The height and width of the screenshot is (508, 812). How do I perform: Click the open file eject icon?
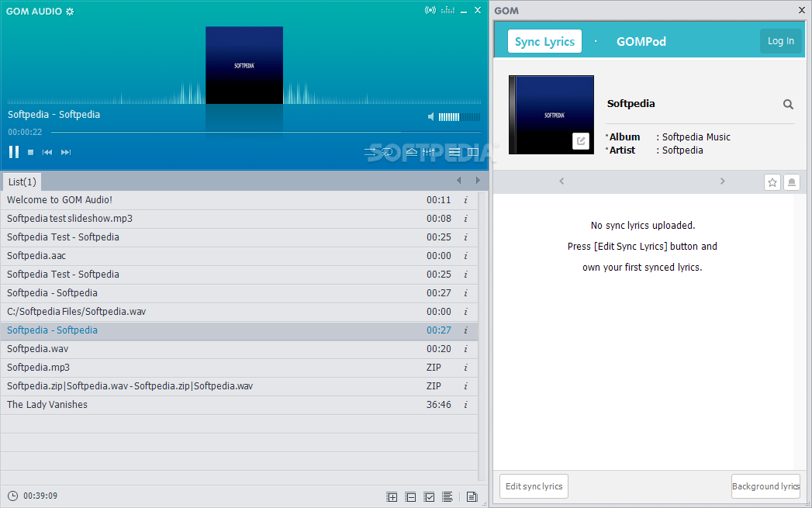pos(411,152)
